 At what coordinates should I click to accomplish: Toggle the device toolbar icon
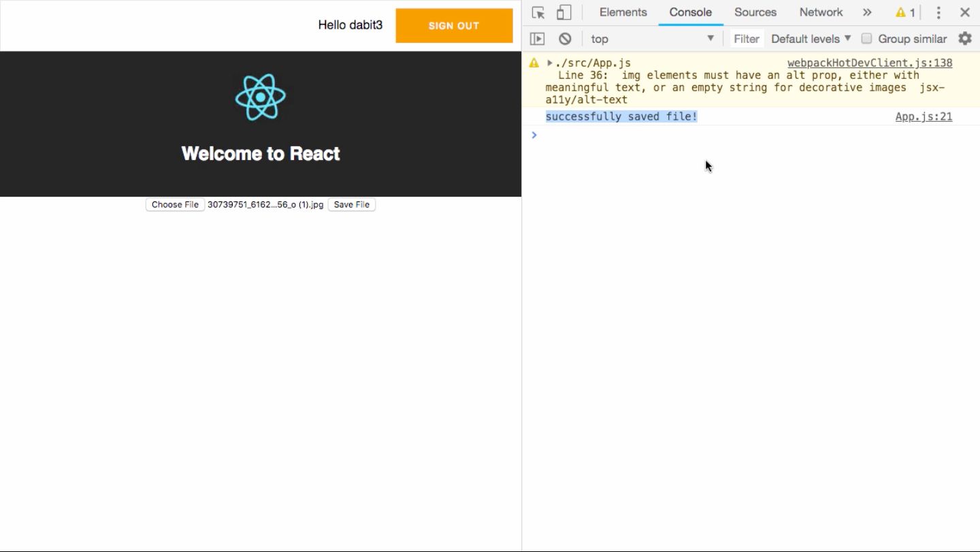(563, 12)
